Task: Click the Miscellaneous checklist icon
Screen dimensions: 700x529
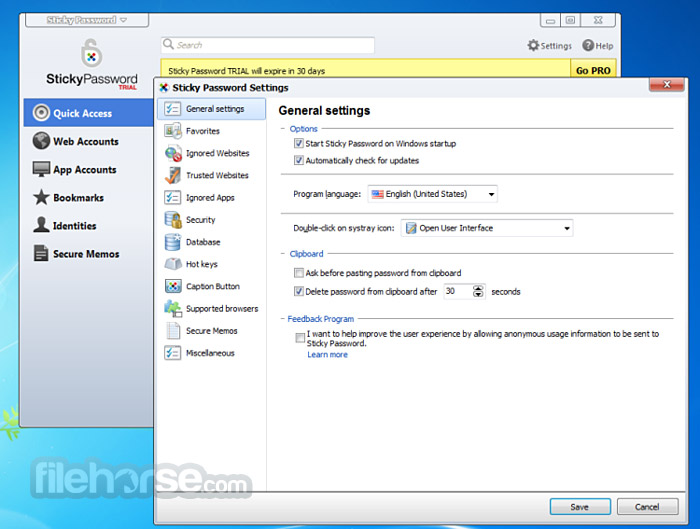Action: [x=172, y=353]
